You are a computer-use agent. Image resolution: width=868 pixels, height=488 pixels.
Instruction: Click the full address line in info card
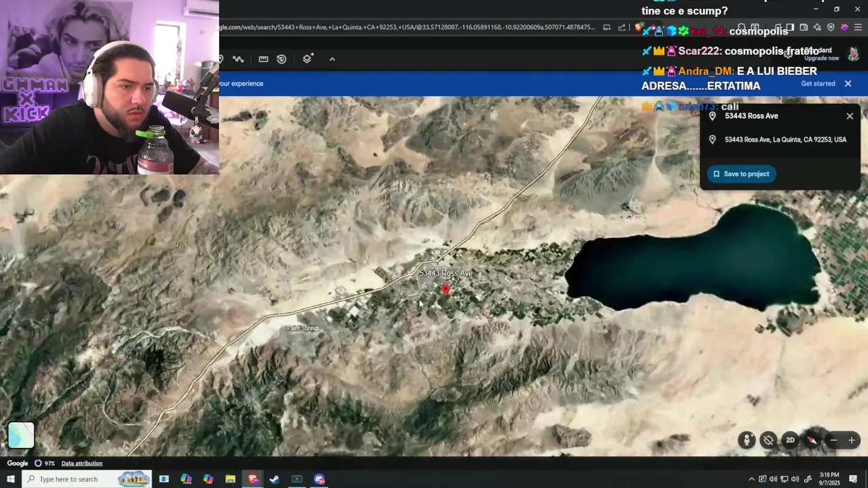(785, 140)
